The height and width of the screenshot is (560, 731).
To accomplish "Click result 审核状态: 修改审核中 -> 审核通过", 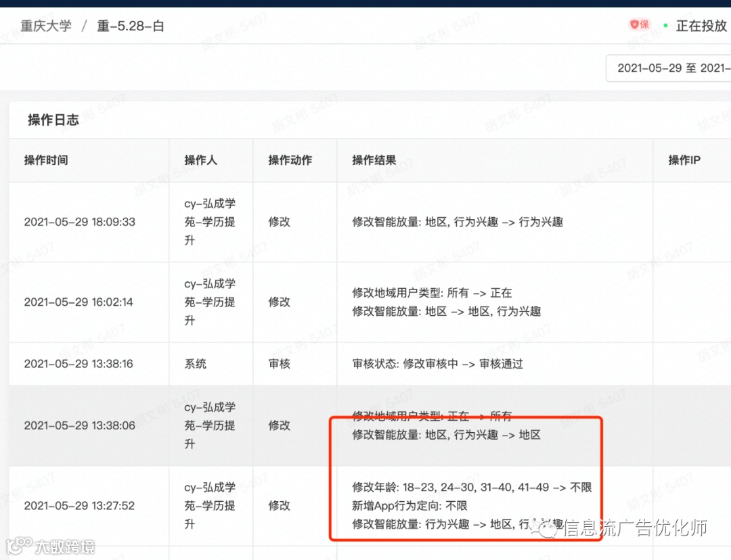I will (437, 363).
